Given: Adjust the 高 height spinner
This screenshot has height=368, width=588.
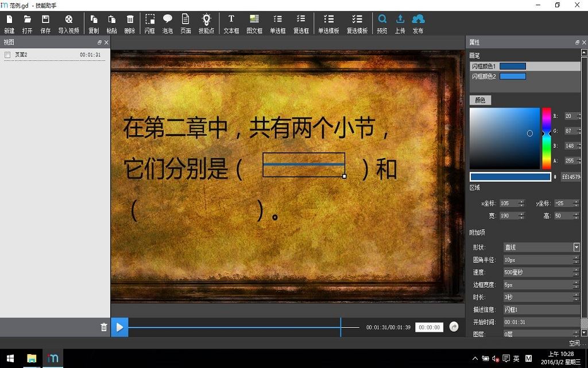Looking at the screenshot, I should tap(576, 216).
